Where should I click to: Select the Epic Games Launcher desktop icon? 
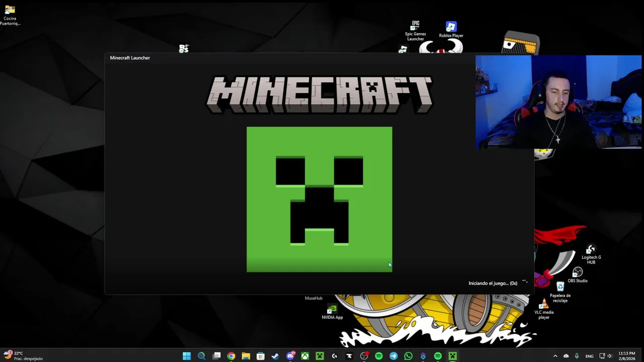[x=416, y=31]
